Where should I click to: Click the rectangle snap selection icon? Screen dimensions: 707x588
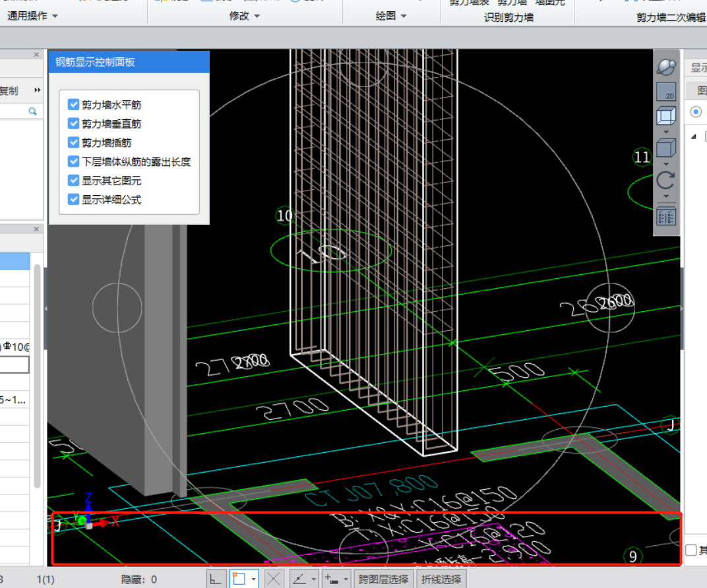click(x=239, y=579)
